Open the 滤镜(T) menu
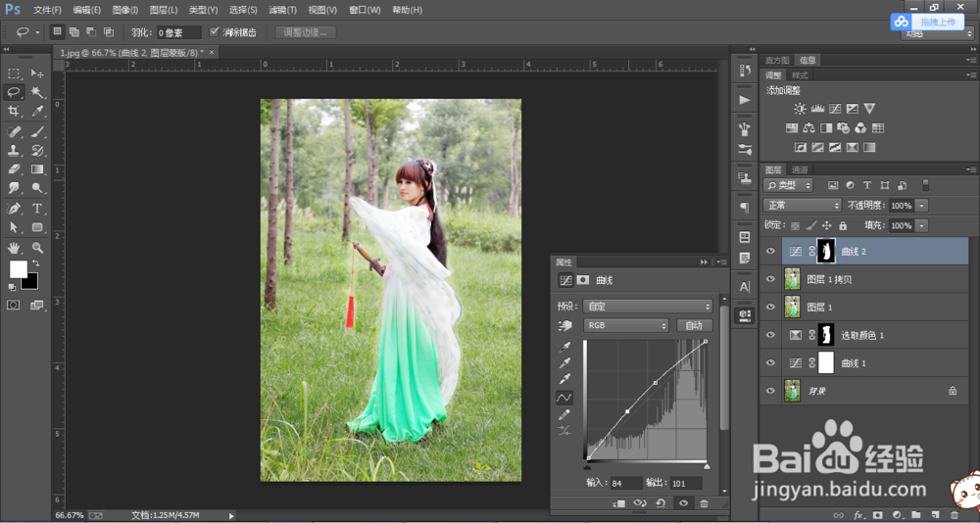 (282, 10)
